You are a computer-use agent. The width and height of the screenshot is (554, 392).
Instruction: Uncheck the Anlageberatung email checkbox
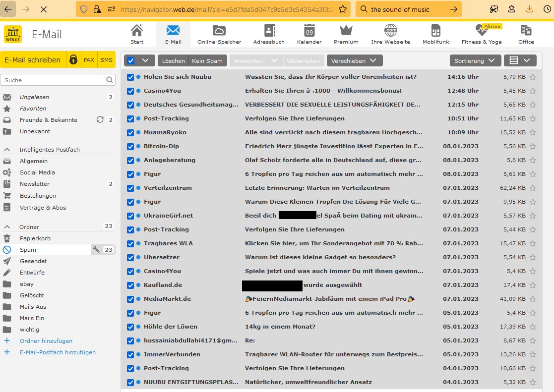pos(130,160)
